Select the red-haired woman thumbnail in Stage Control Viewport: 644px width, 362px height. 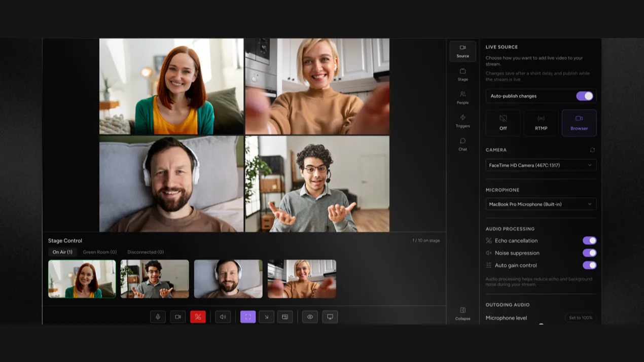[82, 279]
